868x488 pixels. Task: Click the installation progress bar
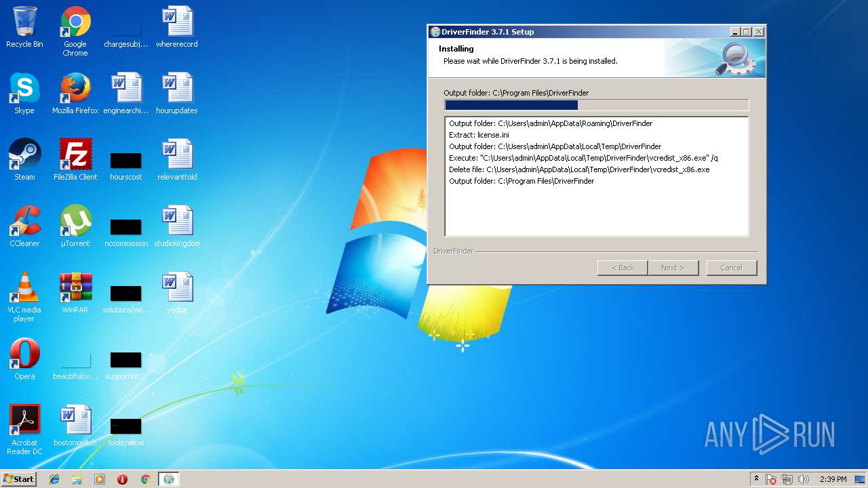pyautogui.click(x=597, y=105)
